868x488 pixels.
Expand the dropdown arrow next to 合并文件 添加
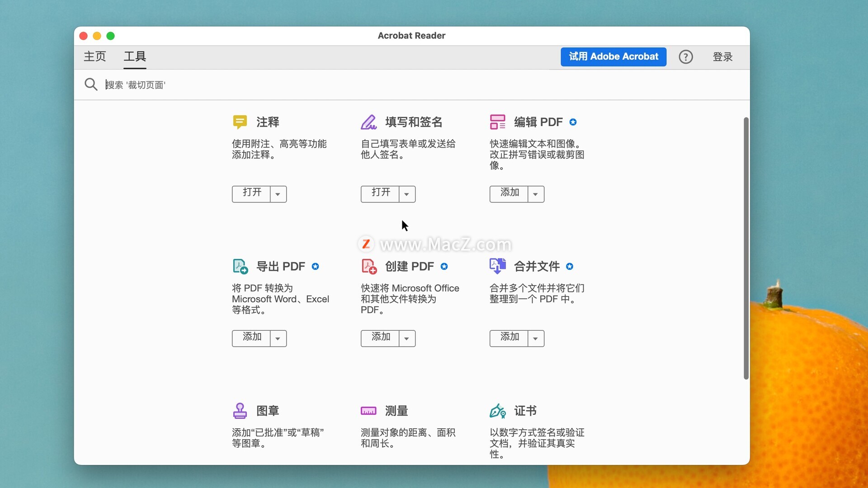point(536,338)
